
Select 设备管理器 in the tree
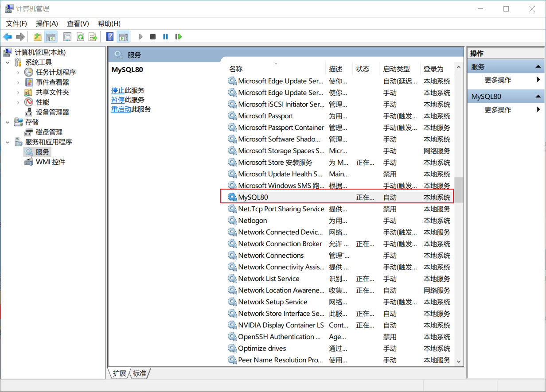52,112
